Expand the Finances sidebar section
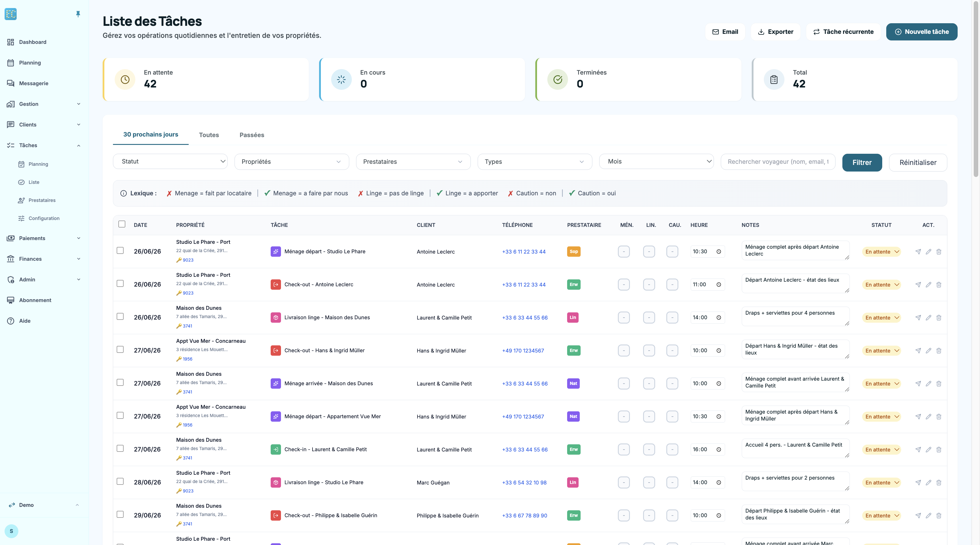The image size is (980, 545). 44,259
